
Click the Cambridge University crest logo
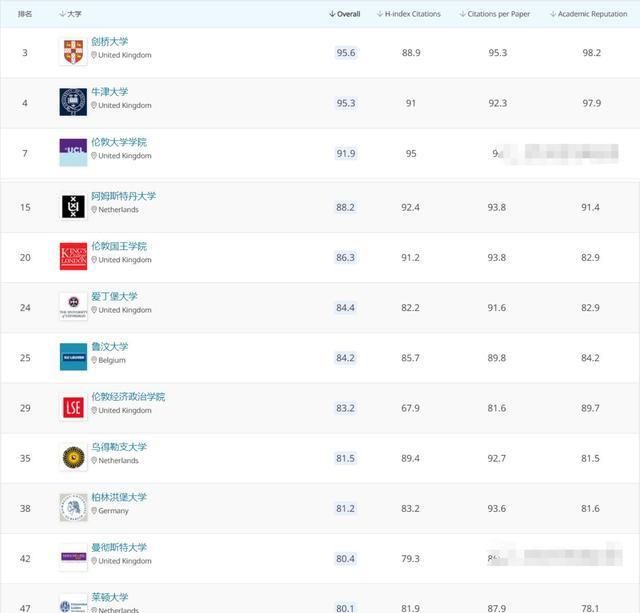(73, 52)
